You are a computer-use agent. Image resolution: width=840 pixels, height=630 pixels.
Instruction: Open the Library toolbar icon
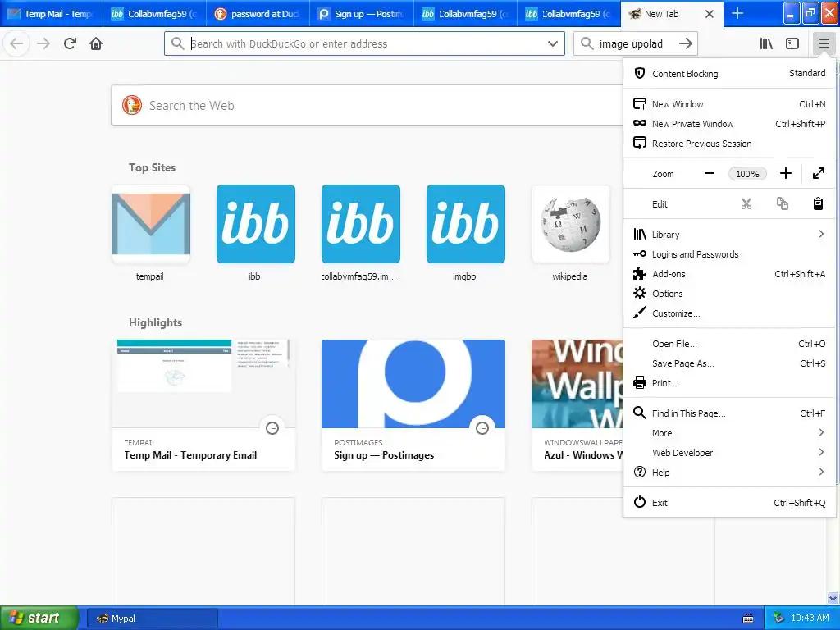766,43
